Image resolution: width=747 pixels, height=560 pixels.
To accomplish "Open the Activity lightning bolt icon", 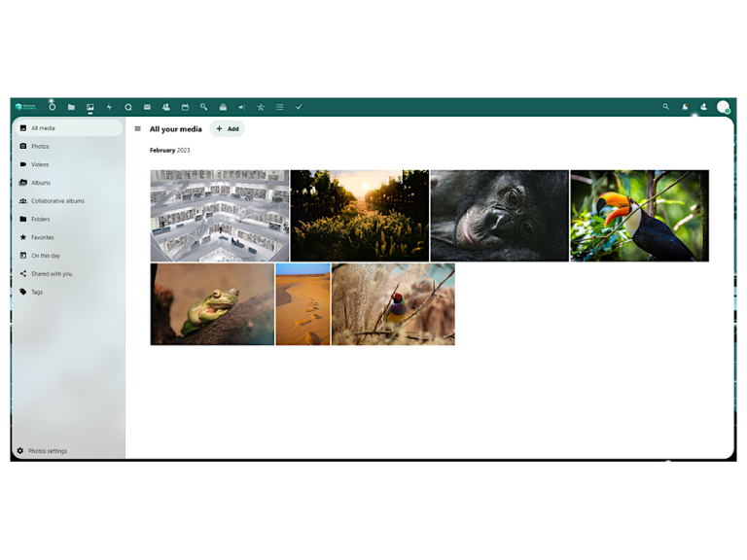I will 109,107.
